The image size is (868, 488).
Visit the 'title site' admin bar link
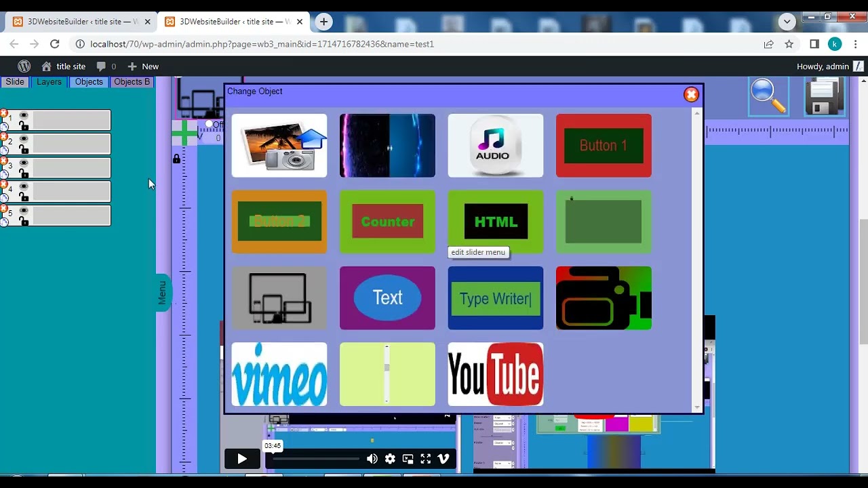tap(64, 66)
